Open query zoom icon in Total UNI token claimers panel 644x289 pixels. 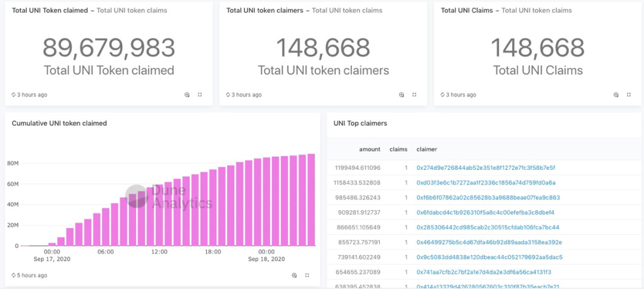coord(401,95)
